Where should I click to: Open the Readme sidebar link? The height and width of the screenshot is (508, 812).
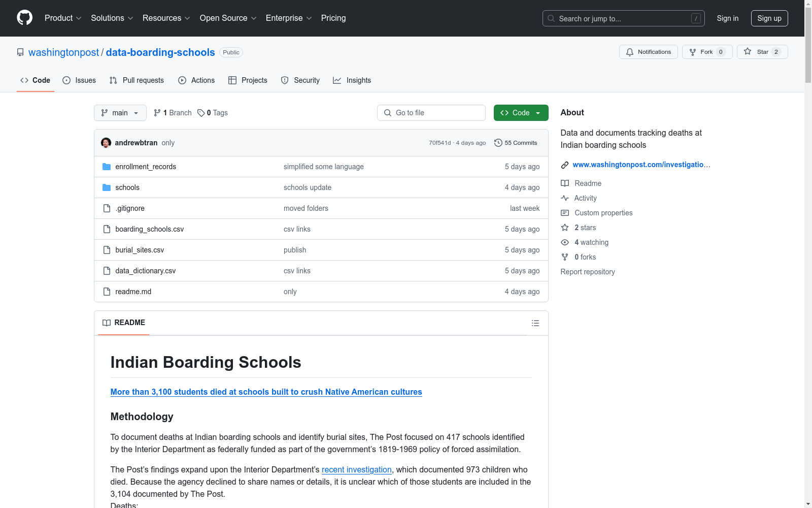(581, 183)
